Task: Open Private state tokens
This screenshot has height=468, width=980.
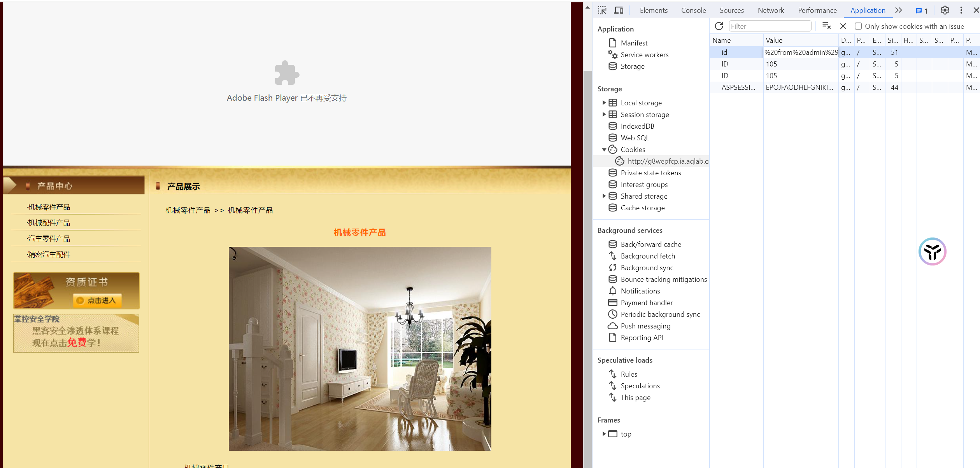Action: (650, 173)
